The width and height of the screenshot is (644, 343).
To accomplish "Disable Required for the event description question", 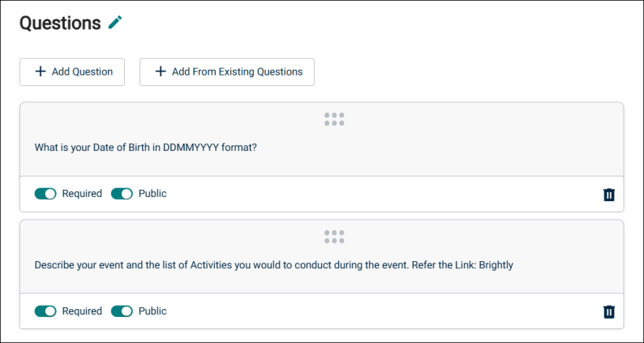I will point(45,311).
